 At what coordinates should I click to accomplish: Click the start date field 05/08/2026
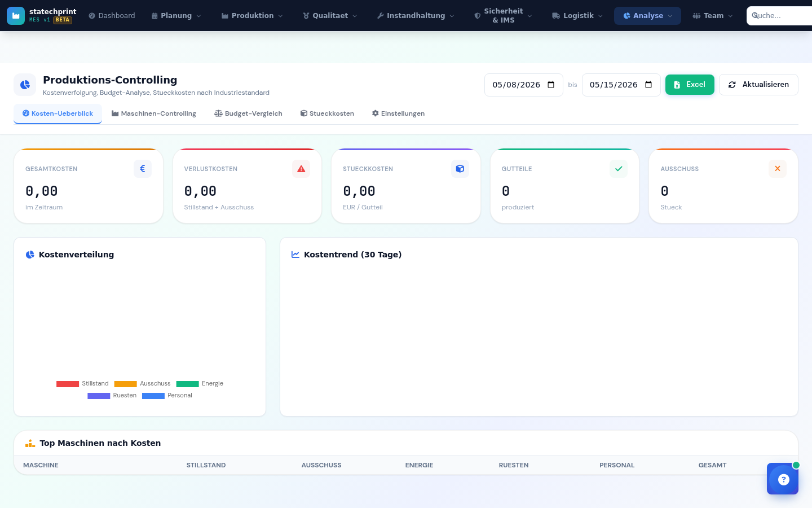[523, 85]
